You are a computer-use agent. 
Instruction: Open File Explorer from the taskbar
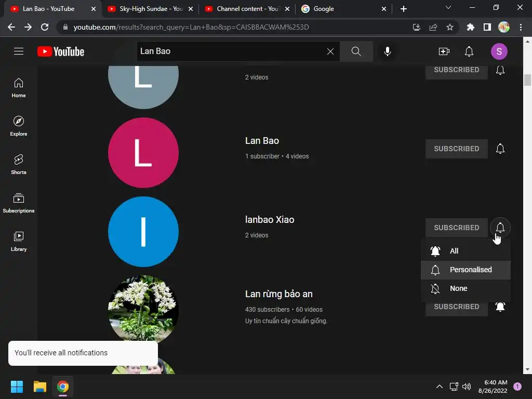coord(39,387)
